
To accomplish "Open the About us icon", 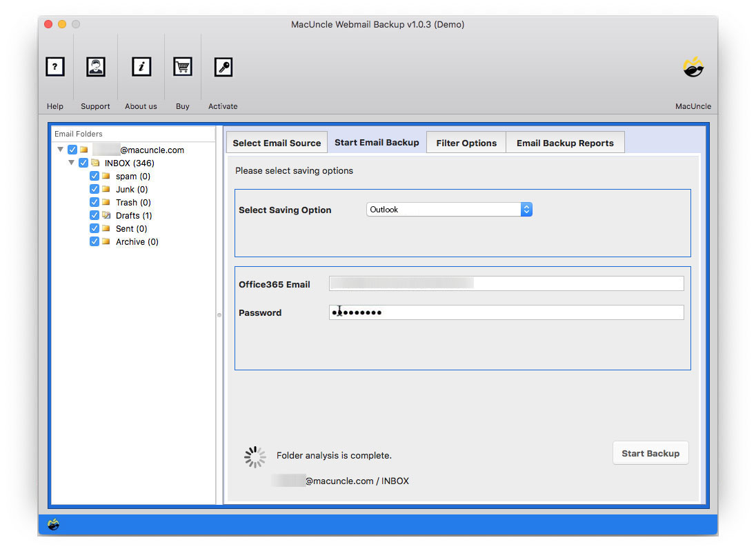I will click(x=141, y=67).
